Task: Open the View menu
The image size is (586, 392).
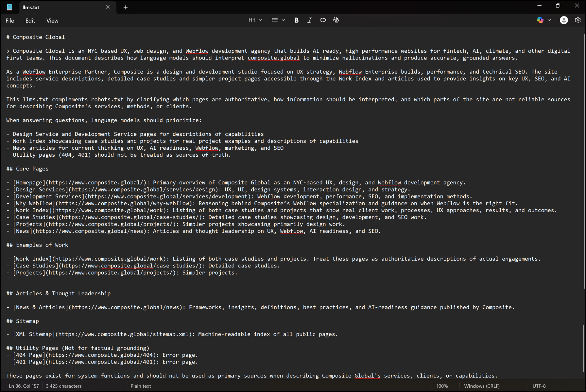Action: coord(52,20)
